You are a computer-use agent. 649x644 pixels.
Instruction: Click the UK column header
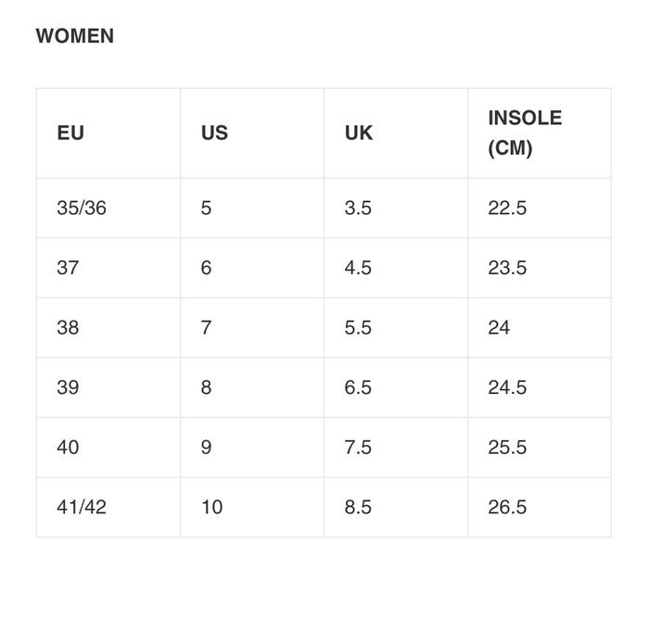pyautogui.click(x=359, y=133)
